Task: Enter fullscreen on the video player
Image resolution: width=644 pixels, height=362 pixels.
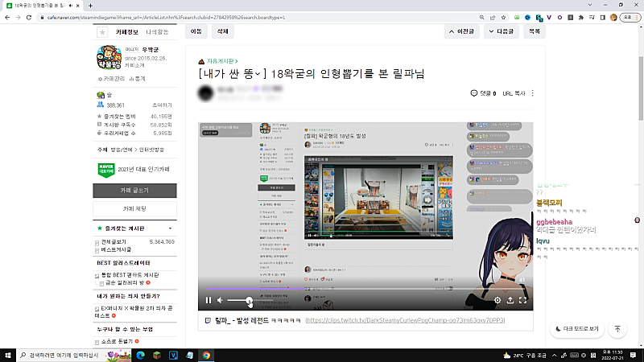Action: (522, 300)
